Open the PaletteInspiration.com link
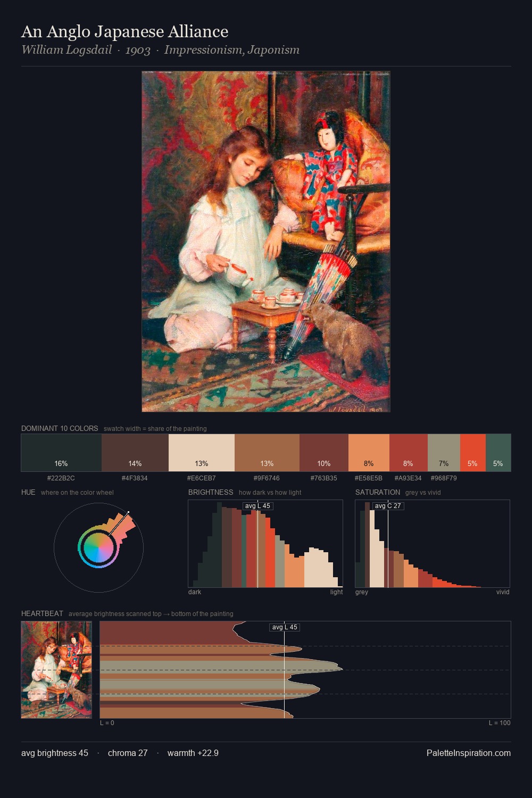 pyautogui.click(x=469, y=753)
